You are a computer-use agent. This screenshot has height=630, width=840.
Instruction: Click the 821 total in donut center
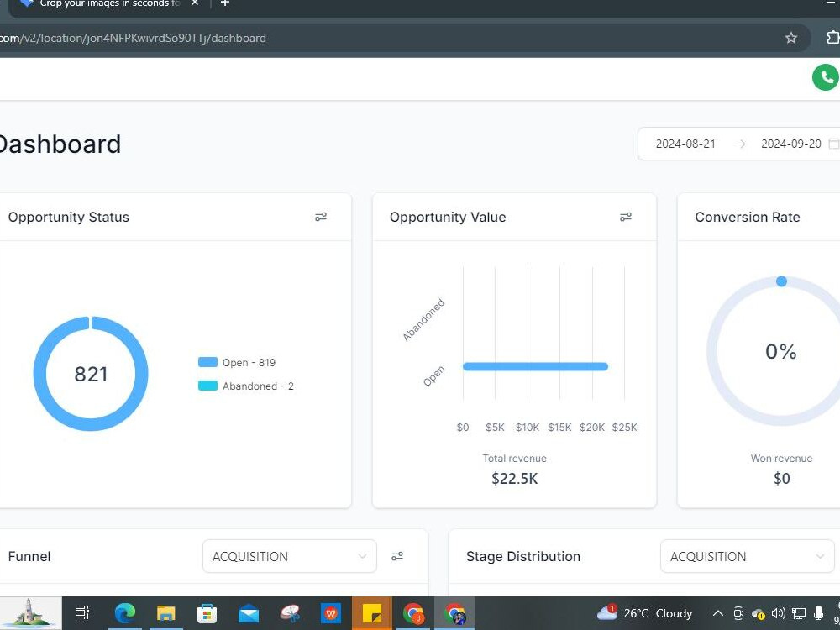(x=91, y=374)
